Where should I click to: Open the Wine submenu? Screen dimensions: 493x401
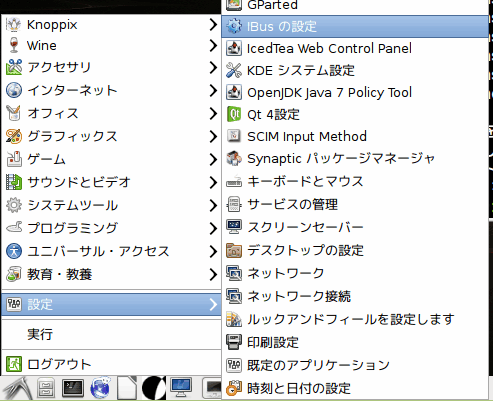point(111,46)
